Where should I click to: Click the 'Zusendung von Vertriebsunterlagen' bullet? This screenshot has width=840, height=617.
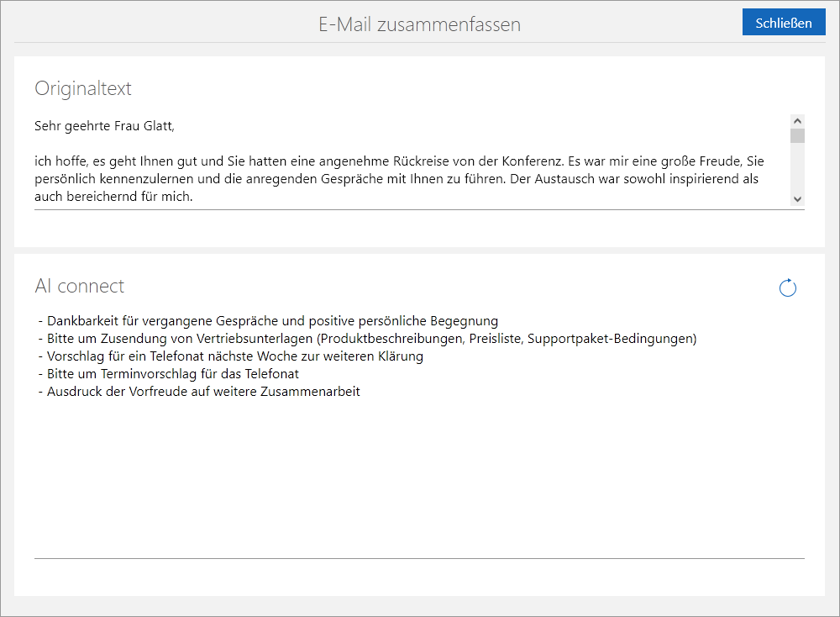pos(370,339)
